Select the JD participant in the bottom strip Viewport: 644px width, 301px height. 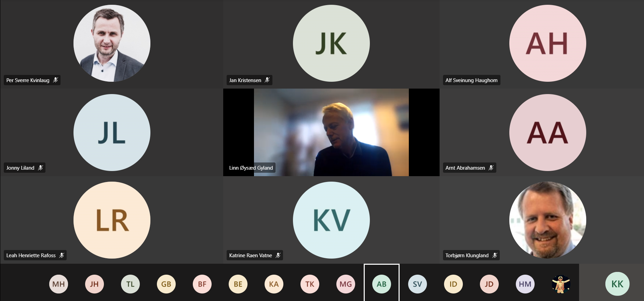pyautogui.click(x=489, y=284)
